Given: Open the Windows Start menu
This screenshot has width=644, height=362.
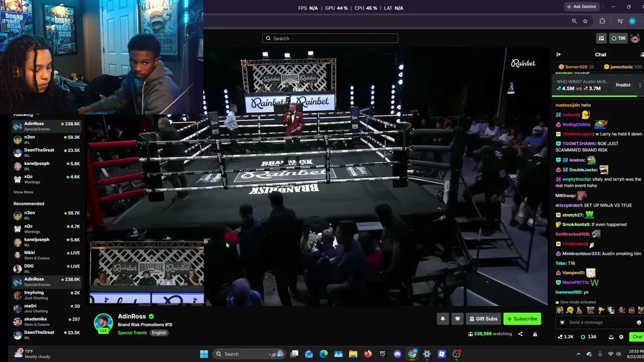Looking at the screenshot, I should click(204, 354).
